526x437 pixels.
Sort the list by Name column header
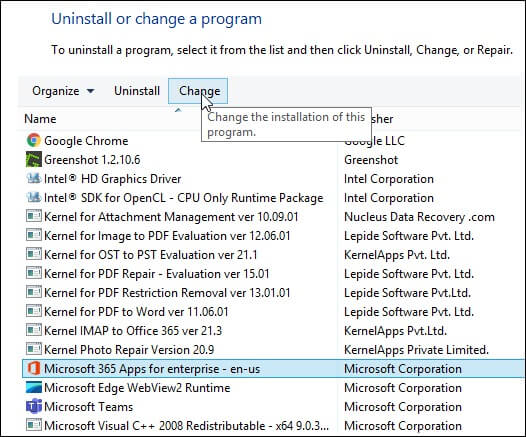pyautogui.click(x=40, y=119)
